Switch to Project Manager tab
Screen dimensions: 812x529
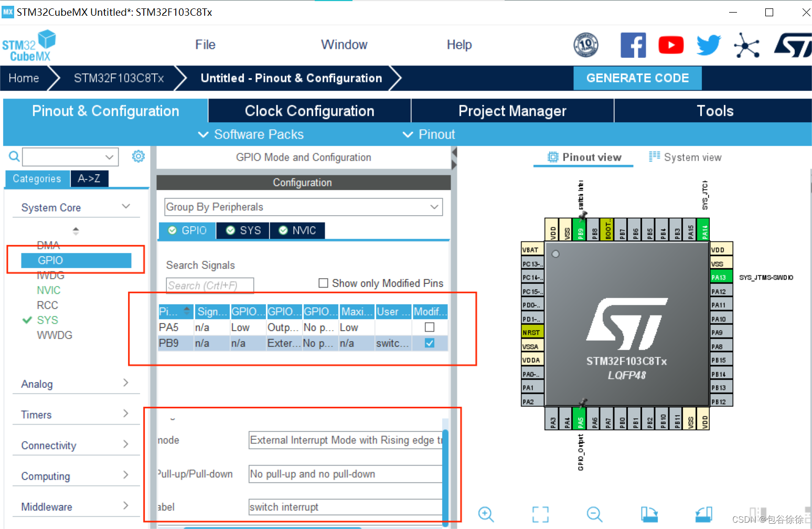click(512, 111)
